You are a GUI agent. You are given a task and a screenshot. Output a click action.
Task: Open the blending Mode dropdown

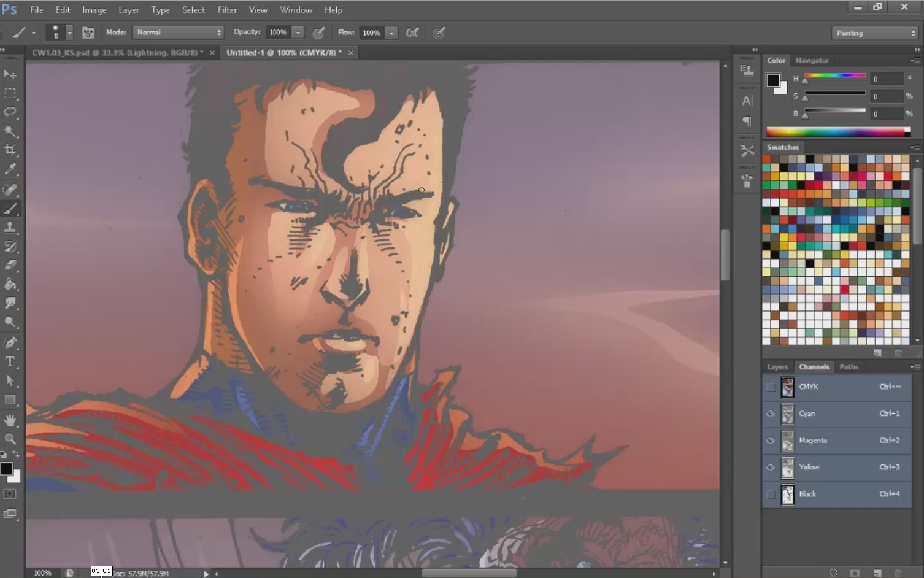coord(178,33)
